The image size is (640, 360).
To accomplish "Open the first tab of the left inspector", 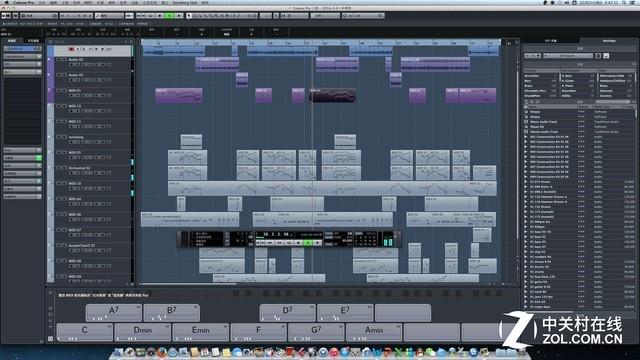I will click(x=12, y=41).
